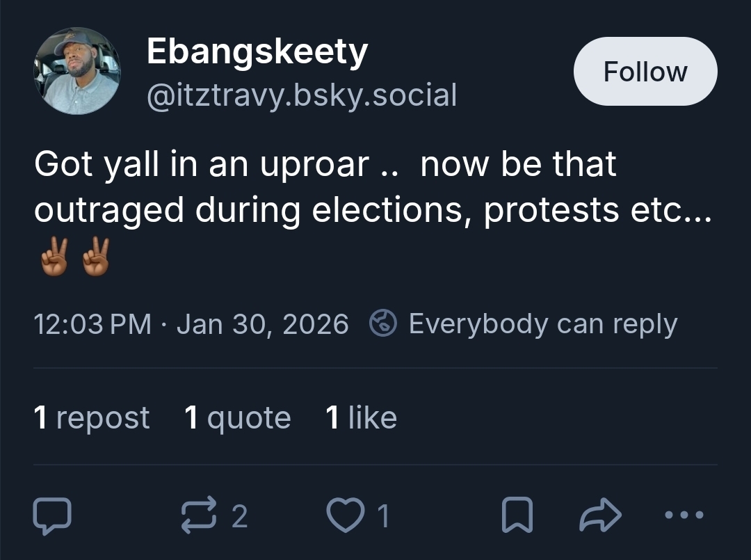Like the post with heart icon
751x560 pixels.
coord(344,515)
